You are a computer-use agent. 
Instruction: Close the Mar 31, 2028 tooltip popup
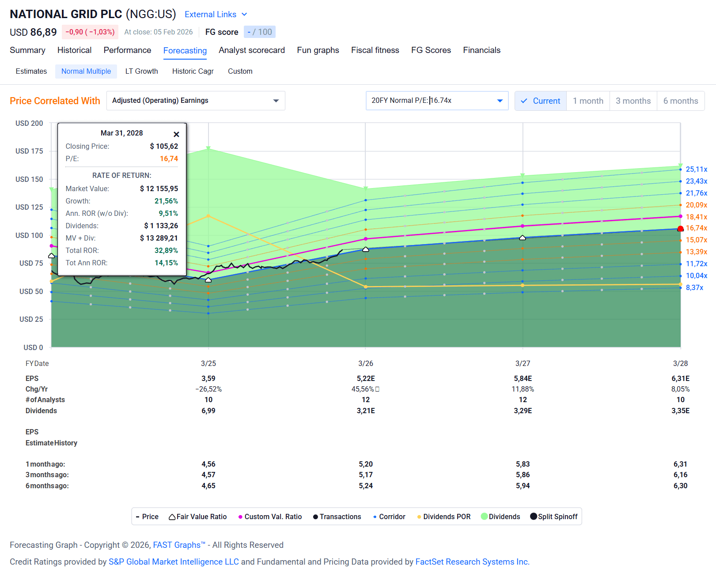(176, 134)
